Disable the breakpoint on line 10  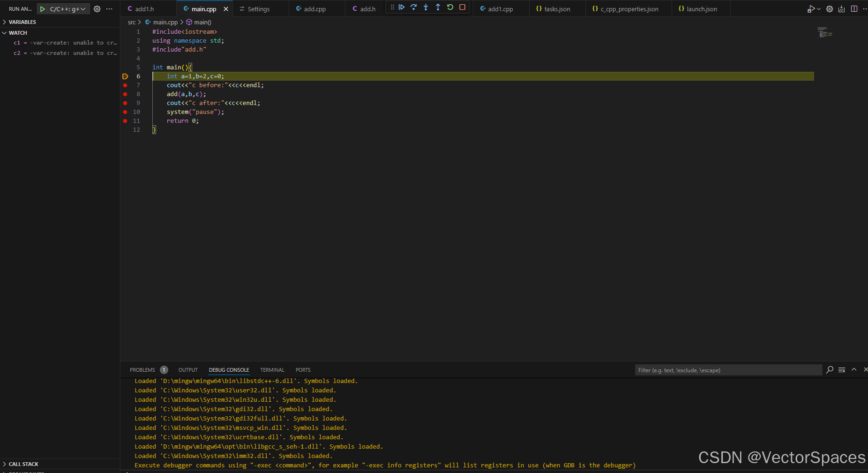(x=125, y=112)
